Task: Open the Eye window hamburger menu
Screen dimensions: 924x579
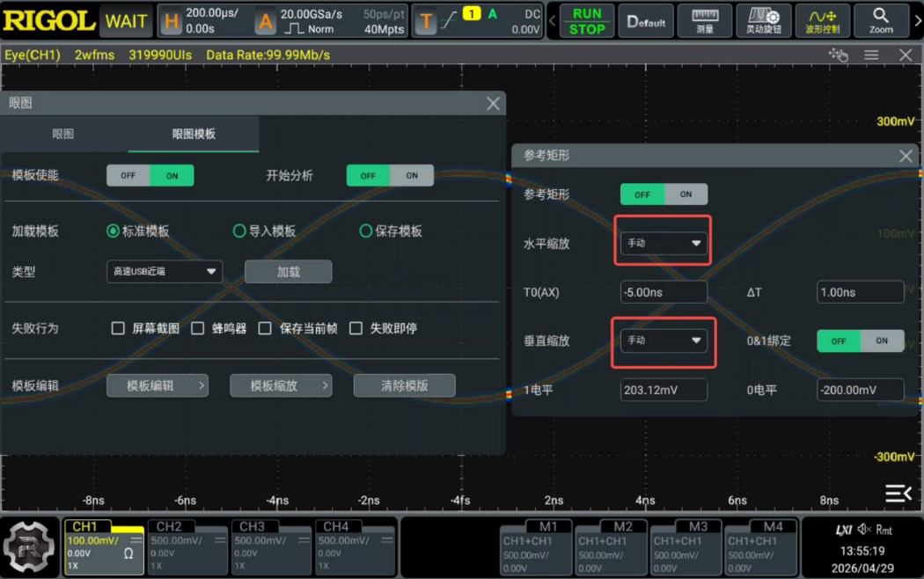Action: (871, 55)
